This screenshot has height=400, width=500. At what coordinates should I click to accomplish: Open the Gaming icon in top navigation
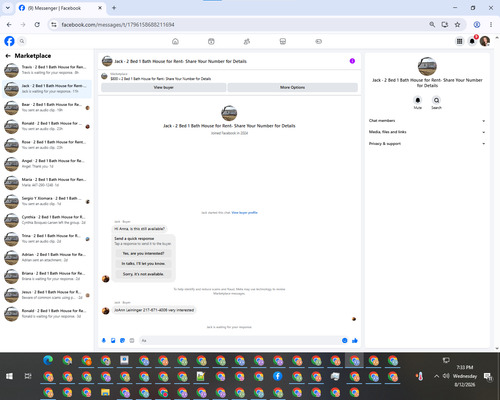click(x=318, y=41)
